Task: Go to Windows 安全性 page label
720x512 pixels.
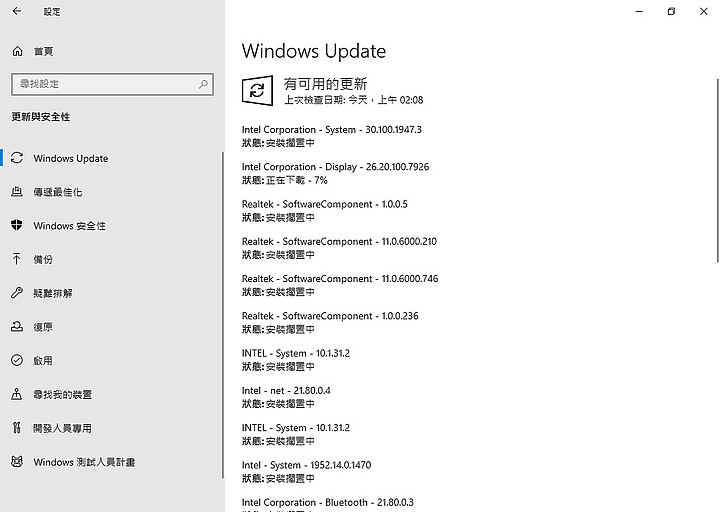Action: pyautogui.click(x=69, y=226)
